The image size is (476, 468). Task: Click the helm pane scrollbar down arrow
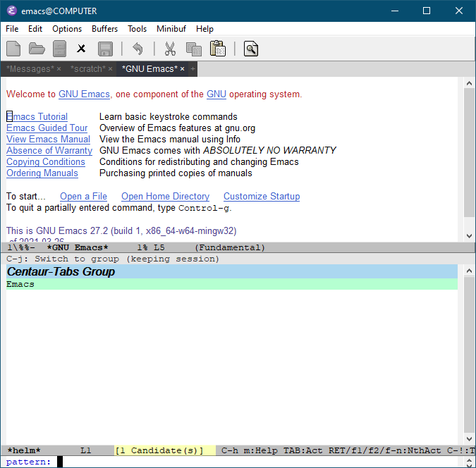(x=469, y=439)
